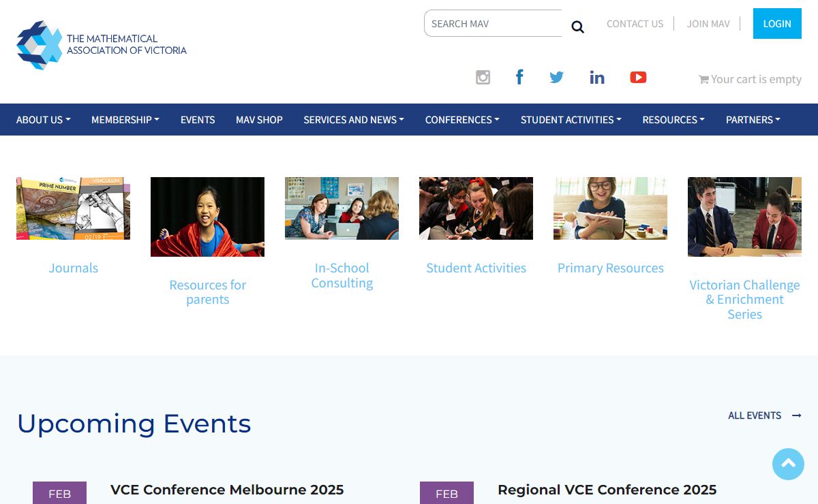Click the Journals thumbnail image
Screen dimensions: 818x504
click(x=73, y=208)
